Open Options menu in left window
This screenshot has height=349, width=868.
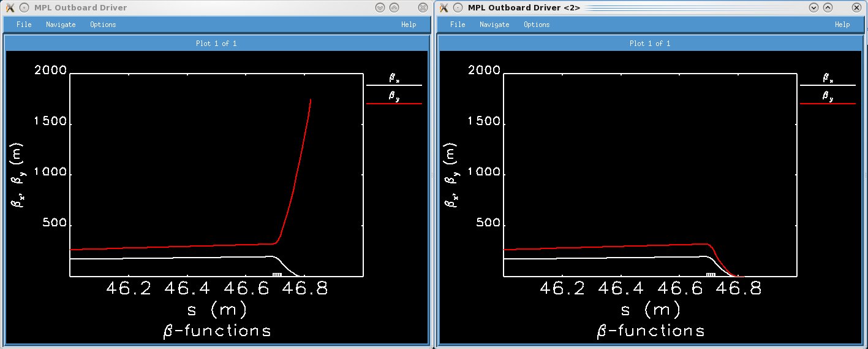coord(103,25)
